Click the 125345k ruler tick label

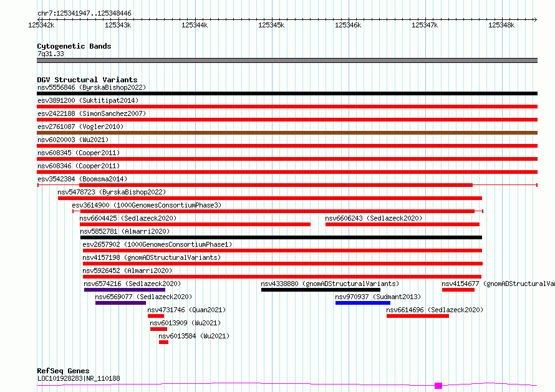[271, 25]
